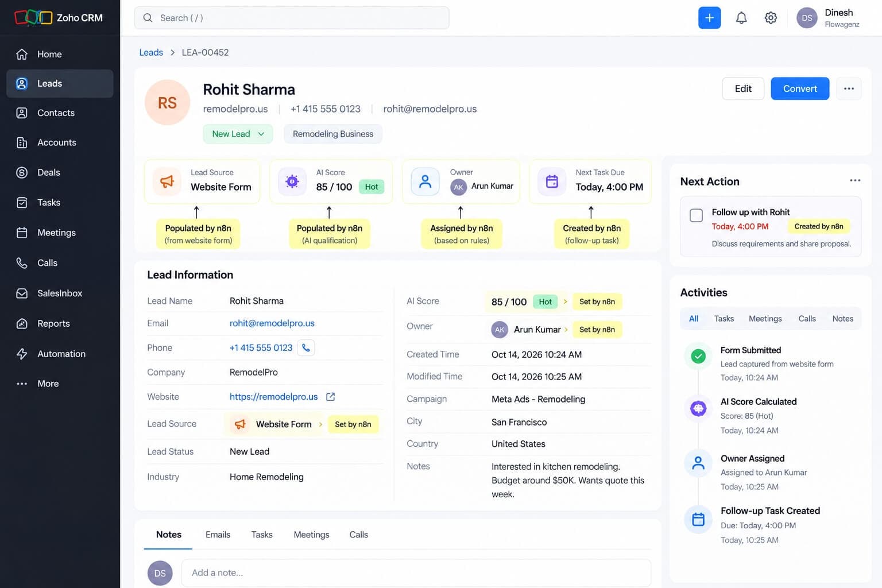Click the Add a note field
Screen dimensions: 882x588
(416, 573)
